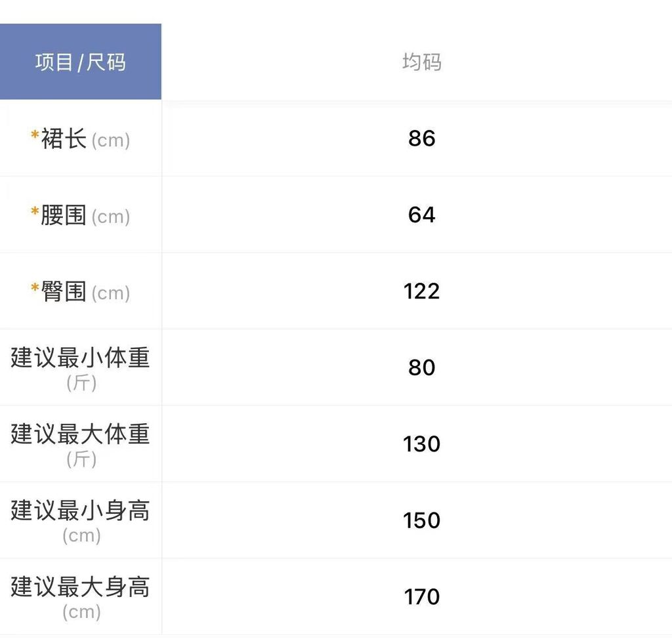Select the minimum weight value 80

421,367
